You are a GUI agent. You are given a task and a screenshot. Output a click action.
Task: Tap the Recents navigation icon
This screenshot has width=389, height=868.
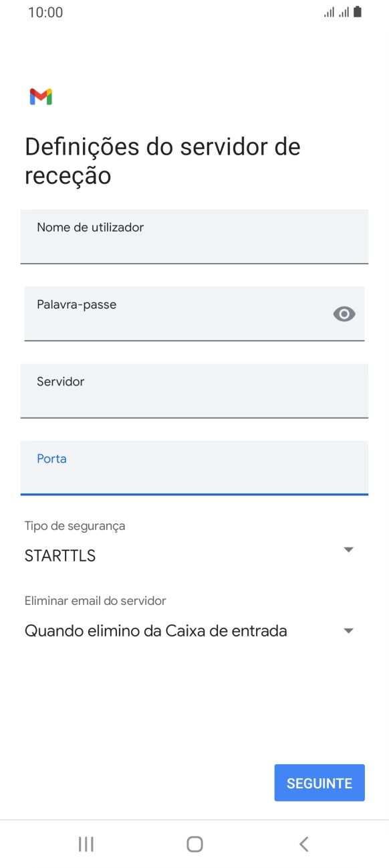click(86, 844)
